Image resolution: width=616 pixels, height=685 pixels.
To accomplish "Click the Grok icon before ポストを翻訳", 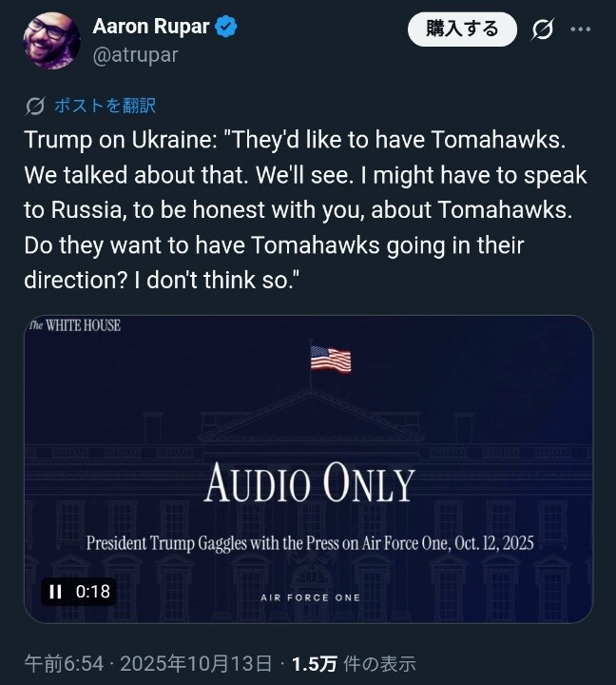I will (35, 105).
